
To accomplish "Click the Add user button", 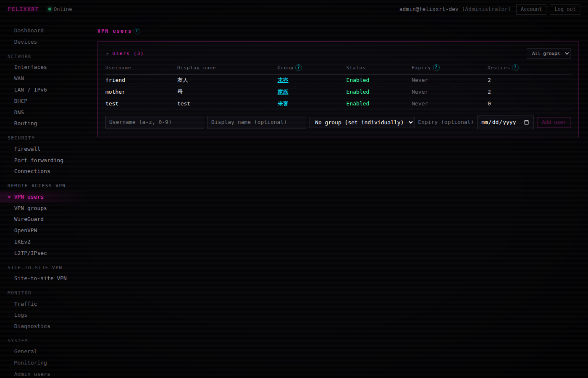I will pyautogui.click(x=554, y=122).
